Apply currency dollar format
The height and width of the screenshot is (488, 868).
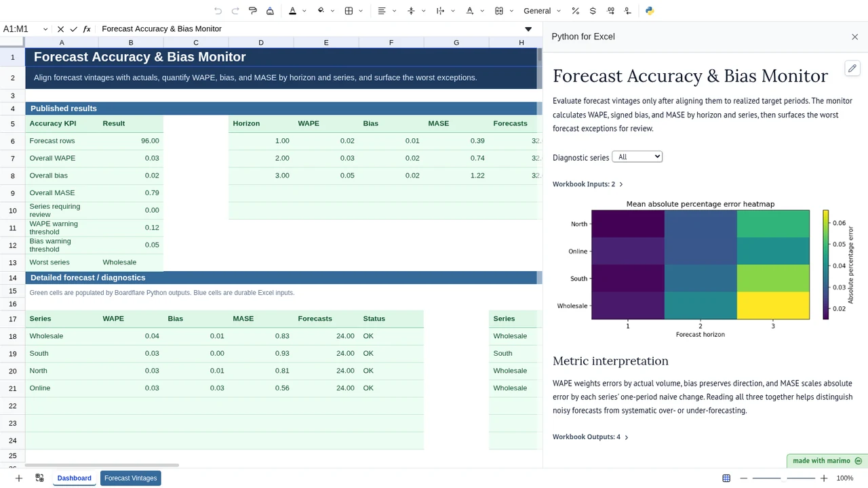tap(593, 11)
